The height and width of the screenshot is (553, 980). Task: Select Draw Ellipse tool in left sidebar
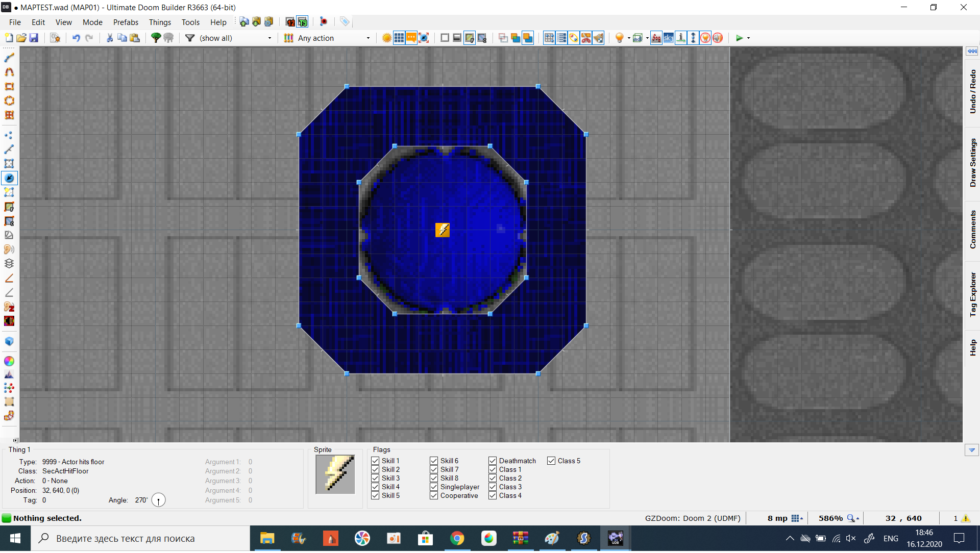tap(9, 100)
